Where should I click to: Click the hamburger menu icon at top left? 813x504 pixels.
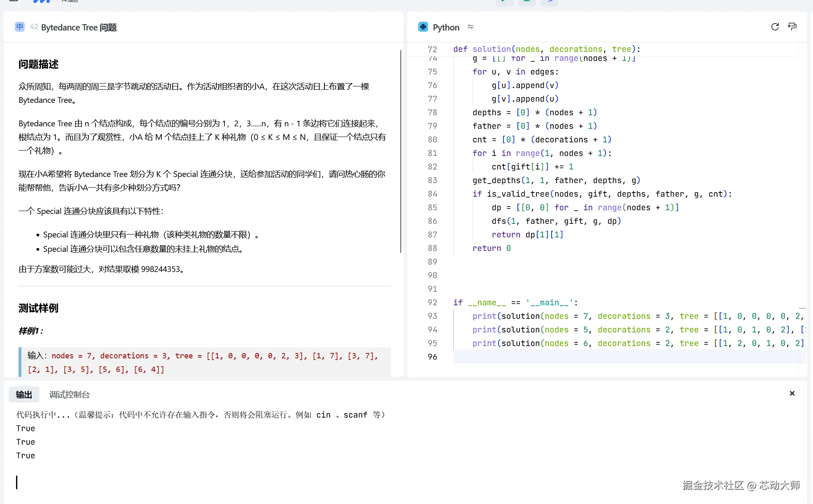pos(13,2)
